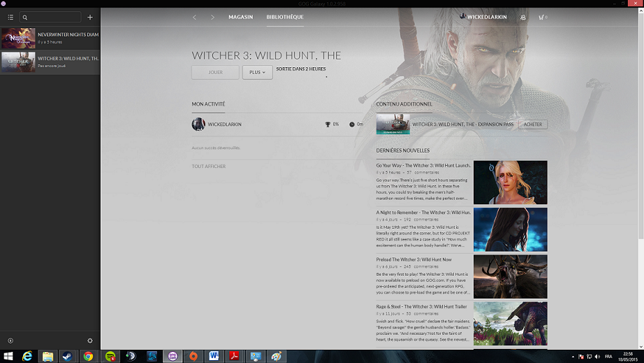Click WickedLarkin avatar in activity row
644x363 pixels.
coord(198,124)
